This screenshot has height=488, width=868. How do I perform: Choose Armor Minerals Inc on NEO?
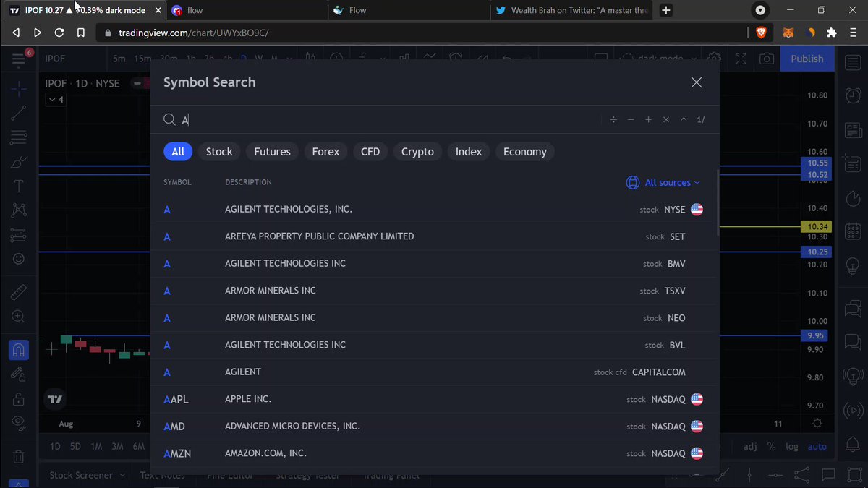[x=433, y=318]
